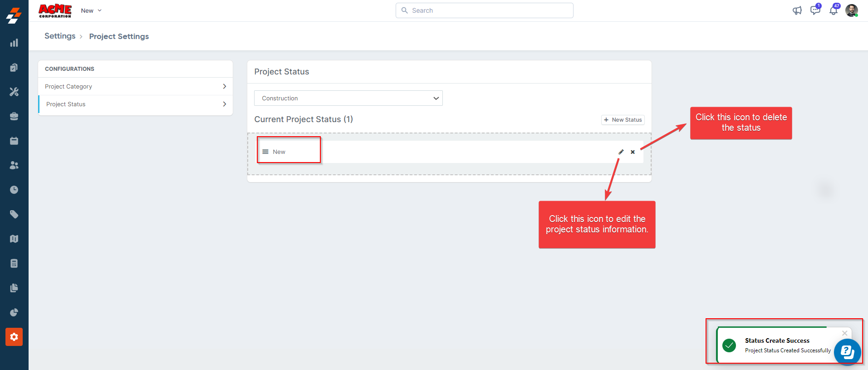Screen dimensions: 868x370
Task: Open the wrench and screwdriver tools icon
Action: tap(14, 92)
